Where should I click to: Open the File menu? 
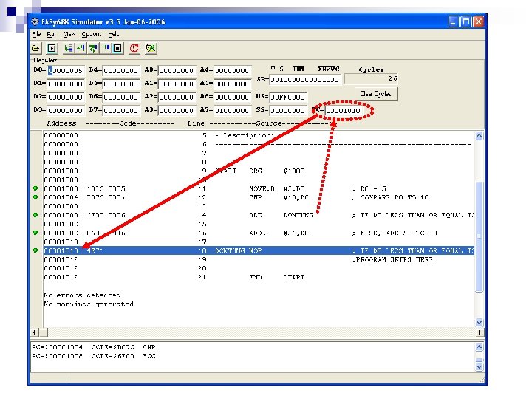tap(36, 34)
